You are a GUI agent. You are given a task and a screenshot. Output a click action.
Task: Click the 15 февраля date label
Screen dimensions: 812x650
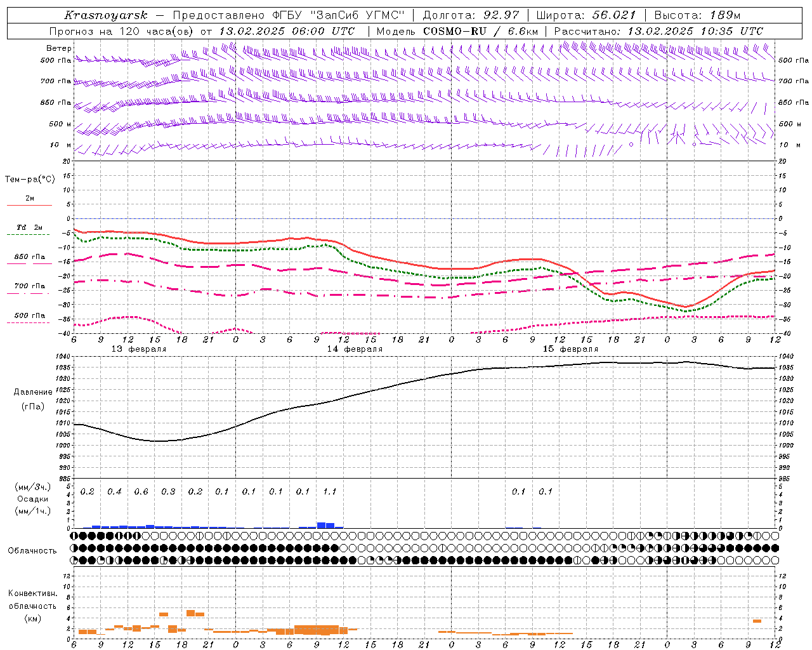pos(570,349)
